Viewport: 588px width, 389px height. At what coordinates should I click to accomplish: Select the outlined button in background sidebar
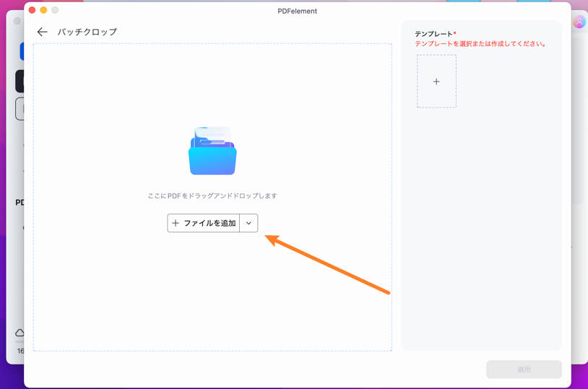pyautogui.click(x=20, y=108)
